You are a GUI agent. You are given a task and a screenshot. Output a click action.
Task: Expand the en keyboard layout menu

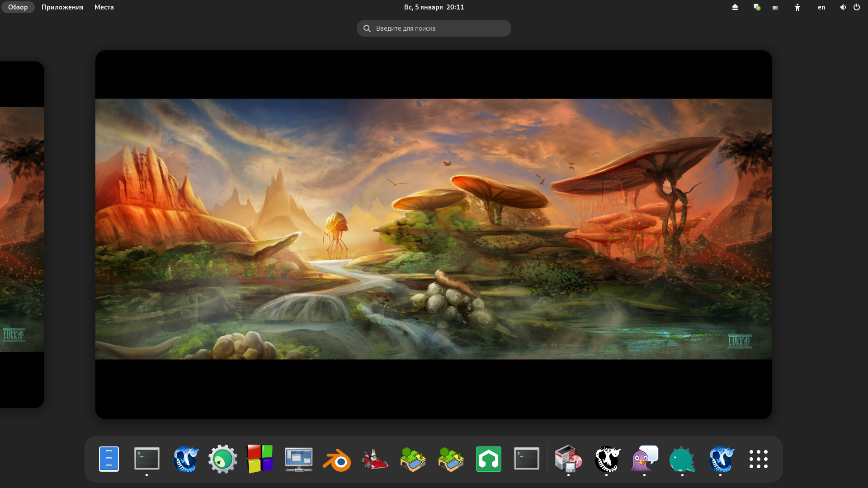tap(821, 7)
